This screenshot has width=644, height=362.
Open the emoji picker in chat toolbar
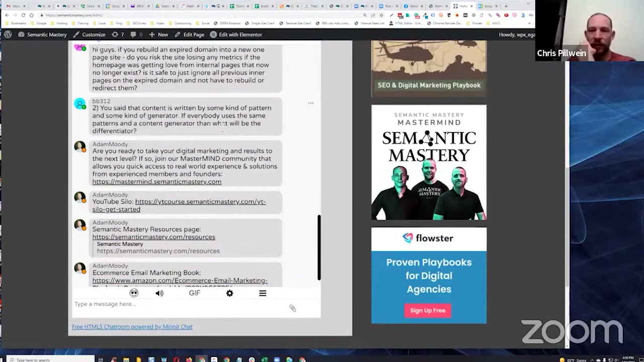point(134,293)
